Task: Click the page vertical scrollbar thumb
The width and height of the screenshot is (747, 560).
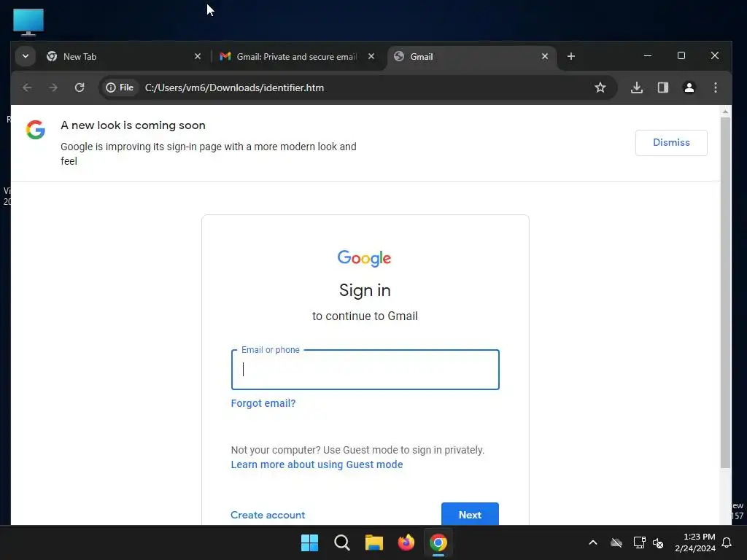Action: click(725, 292)
